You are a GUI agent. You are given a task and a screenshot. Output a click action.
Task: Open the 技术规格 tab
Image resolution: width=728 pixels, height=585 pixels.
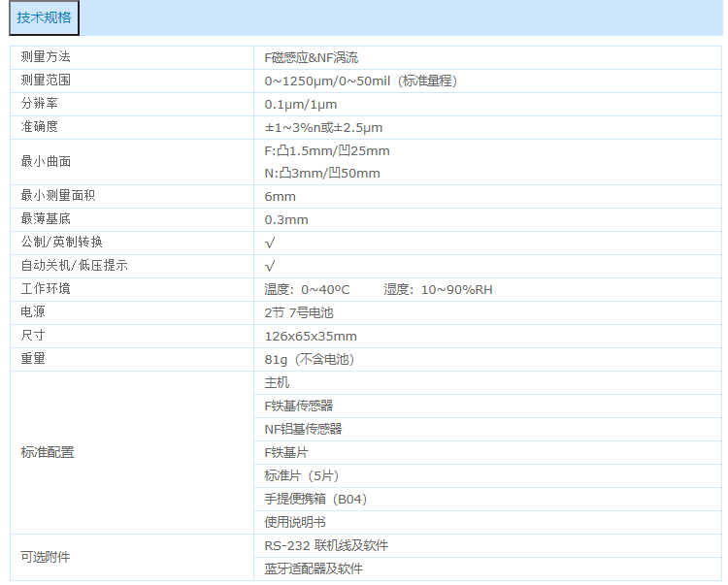point(44,17)
